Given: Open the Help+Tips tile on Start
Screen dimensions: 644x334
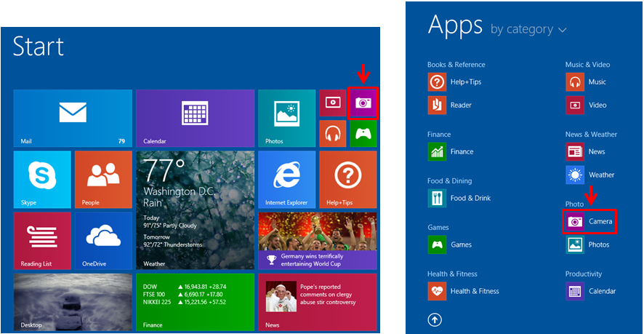Looking at the screenshot, I should pyautogui.click(x=347, y=179).
